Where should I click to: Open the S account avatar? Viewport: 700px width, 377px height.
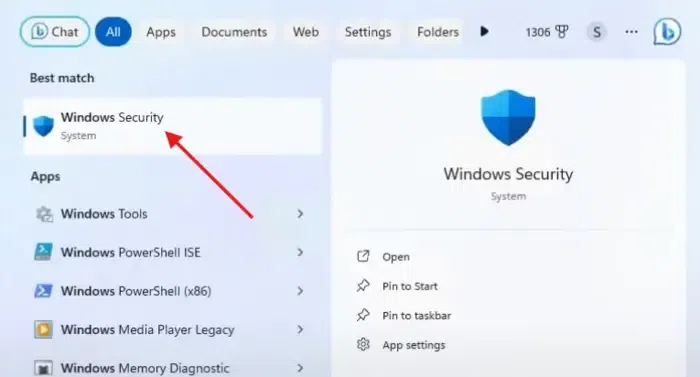tap(596, 32)
